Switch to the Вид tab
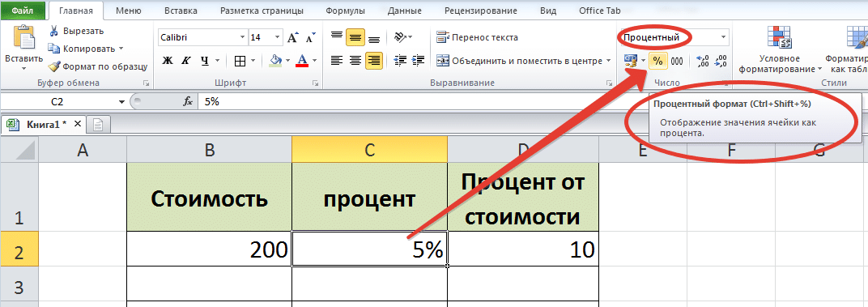 coord(547,11)
